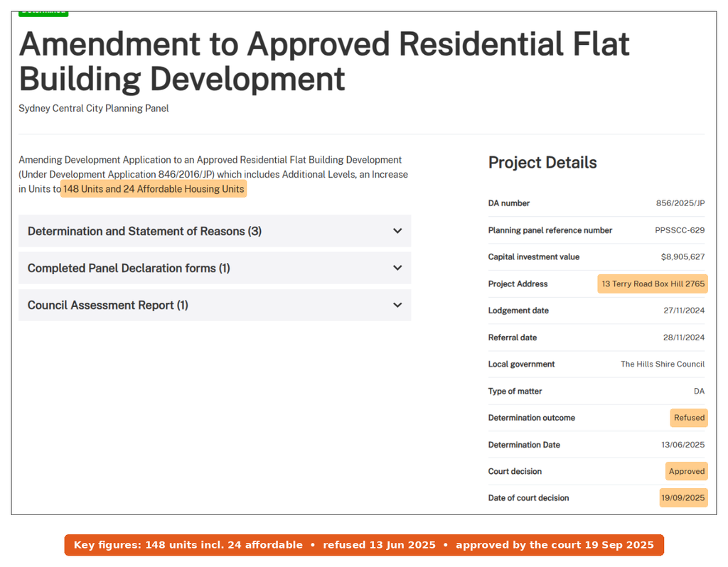Click the DA number label
Screen dimensions: 728x567
point(509,203)
